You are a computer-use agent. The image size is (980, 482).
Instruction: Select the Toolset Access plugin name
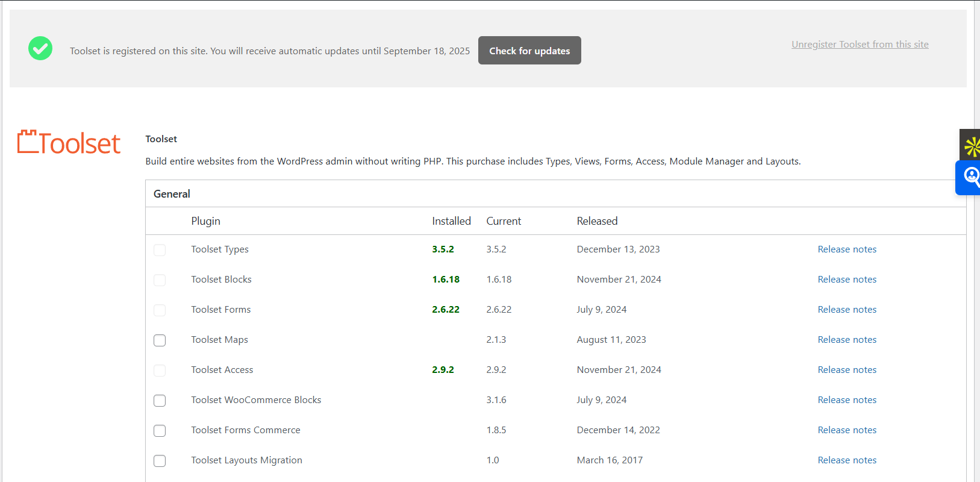click(222, 370)
